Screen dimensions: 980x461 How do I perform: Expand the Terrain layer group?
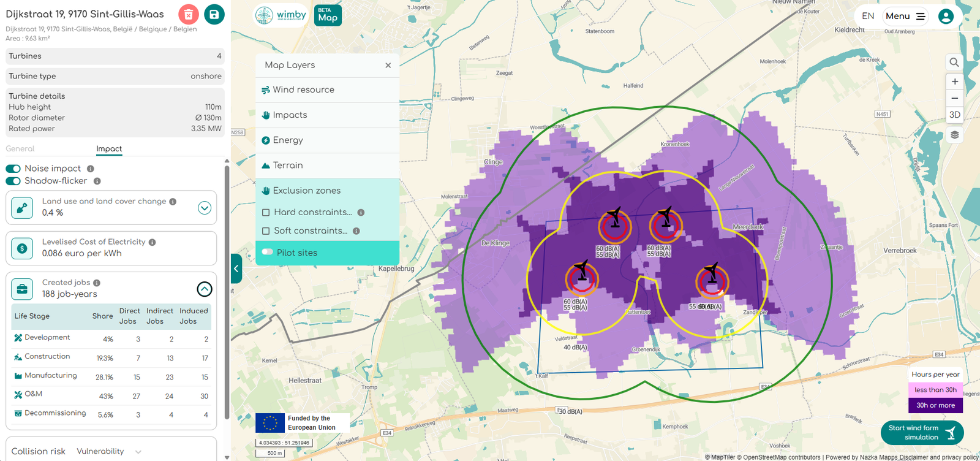[327, 166]
